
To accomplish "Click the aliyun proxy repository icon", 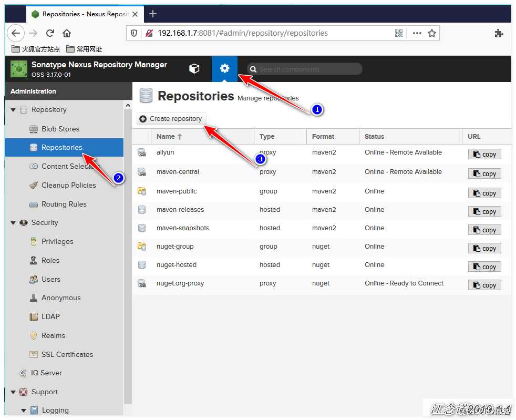I will pos(142,152).
